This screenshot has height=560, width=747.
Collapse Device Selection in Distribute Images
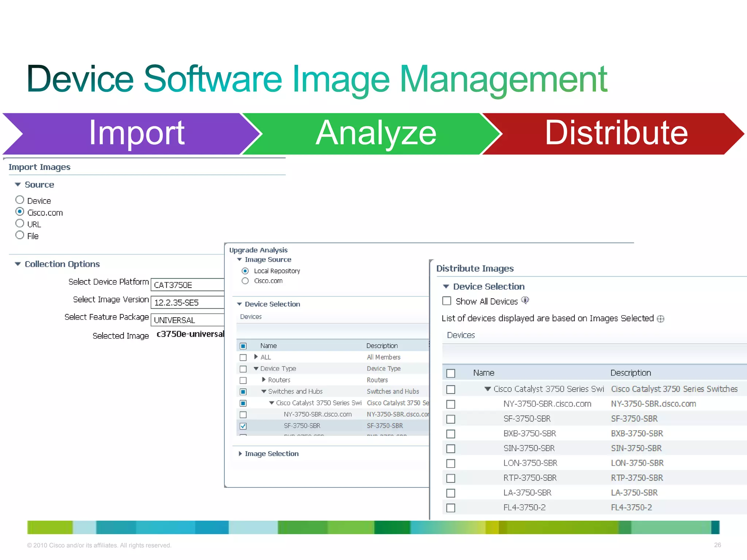446,287
